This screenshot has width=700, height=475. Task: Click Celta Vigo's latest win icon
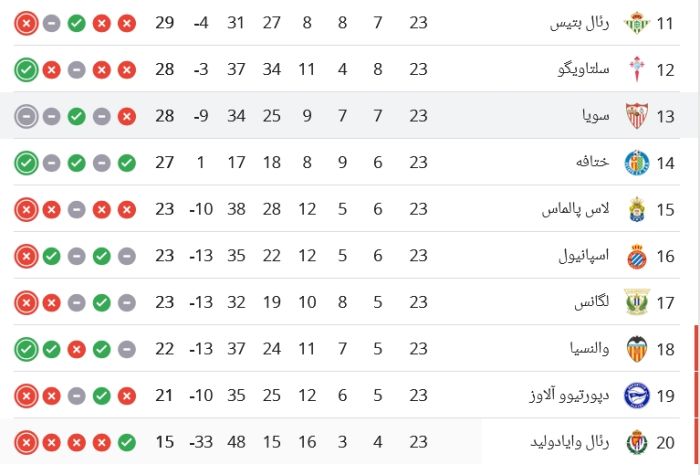(x=26, y=70)
